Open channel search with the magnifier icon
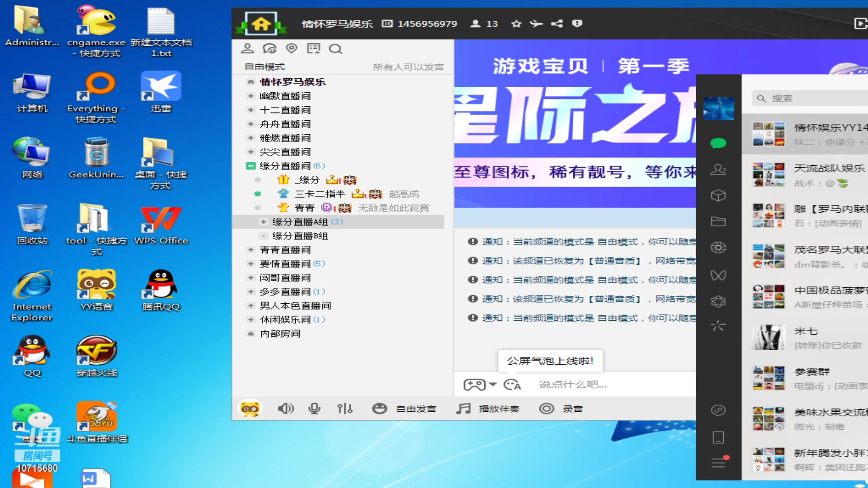The width and height of the screenshot is (868, 488). point(335,48)
